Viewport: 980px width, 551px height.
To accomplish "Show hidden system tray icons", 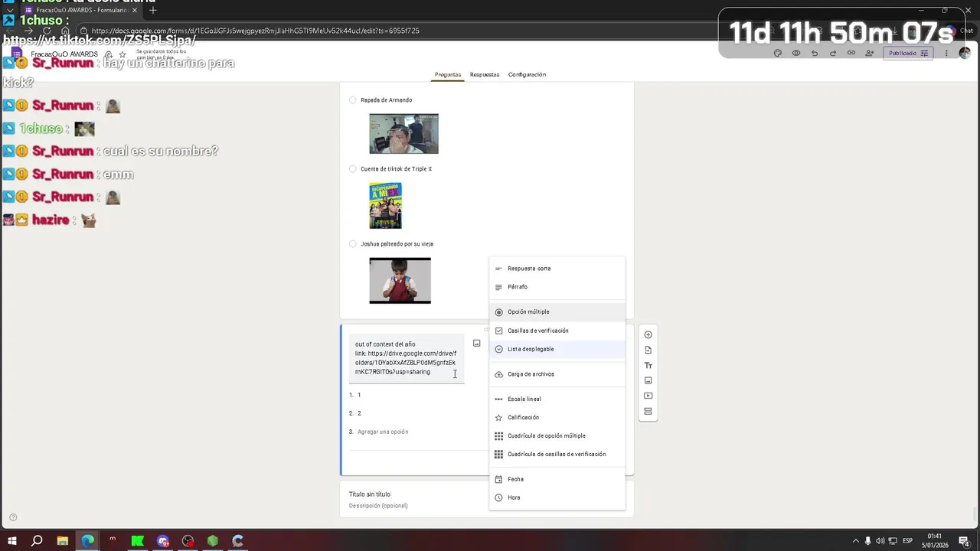I will [x=855, y=541].
